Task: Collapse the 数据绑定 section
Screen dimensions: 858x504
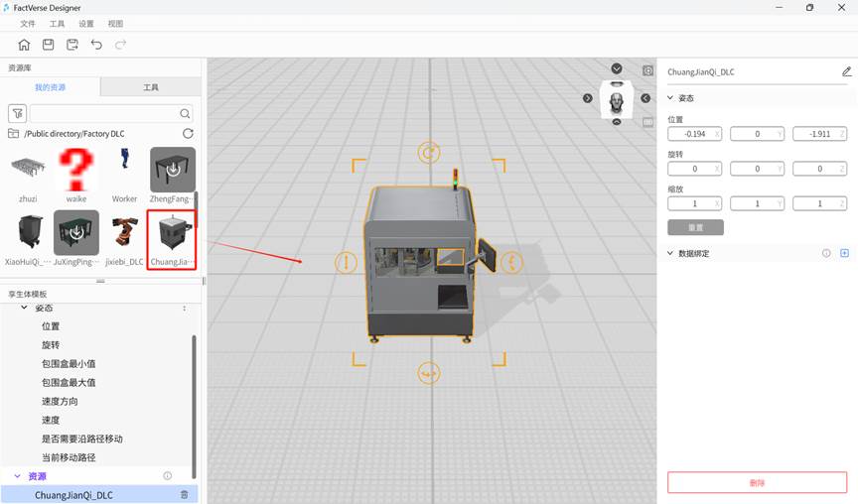Action: pos(670,253)
